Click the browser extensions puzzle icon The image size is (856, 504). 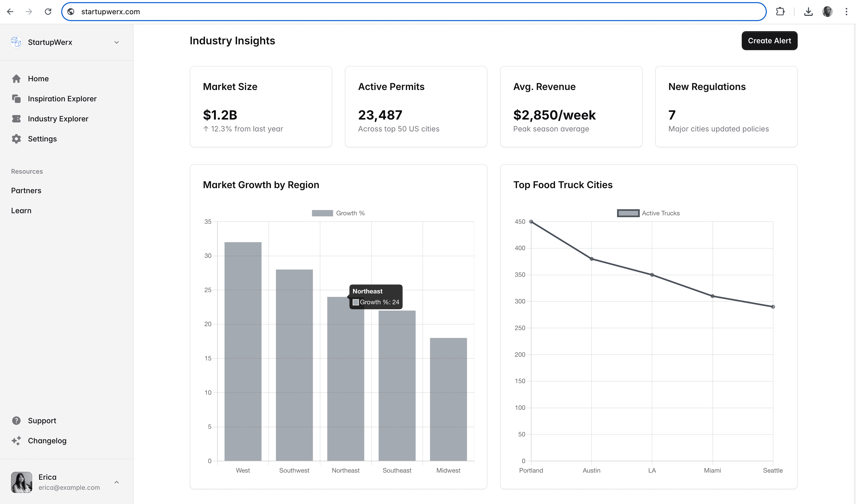780,12
